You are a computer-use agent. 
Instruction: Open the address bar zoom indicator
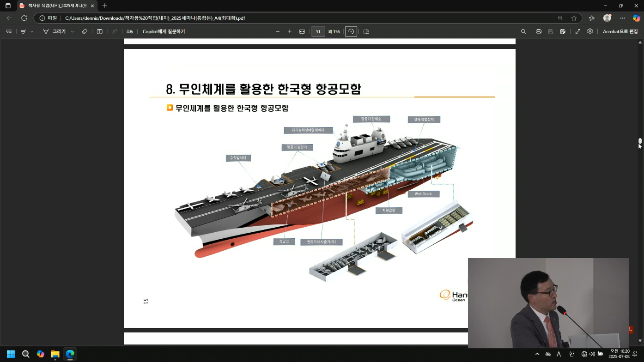[x=560, y=18]
